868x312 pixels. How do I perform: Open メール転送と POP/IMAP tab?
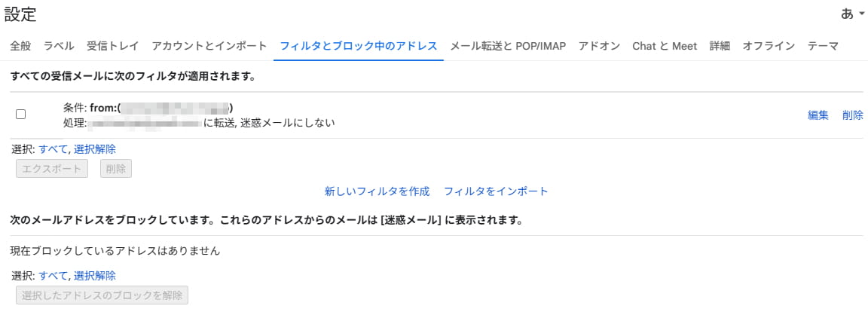pyautogui.click(x=508, y=46)
